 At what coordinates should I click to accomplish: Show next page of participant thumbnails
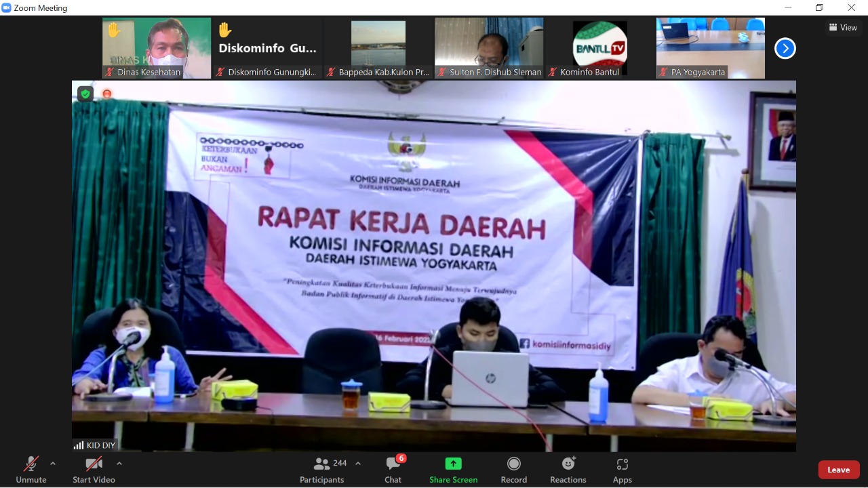point(785,48)
